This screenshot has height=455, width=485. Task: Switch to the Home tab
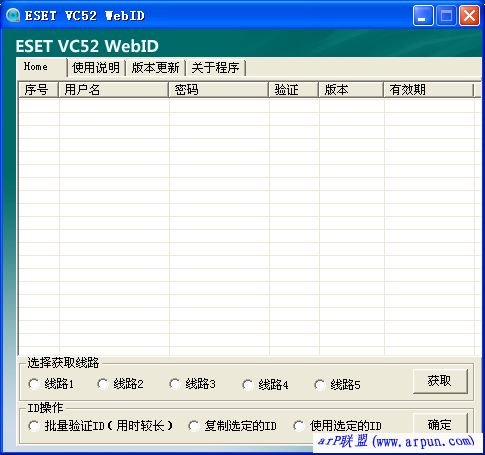[x=41, y=67]
